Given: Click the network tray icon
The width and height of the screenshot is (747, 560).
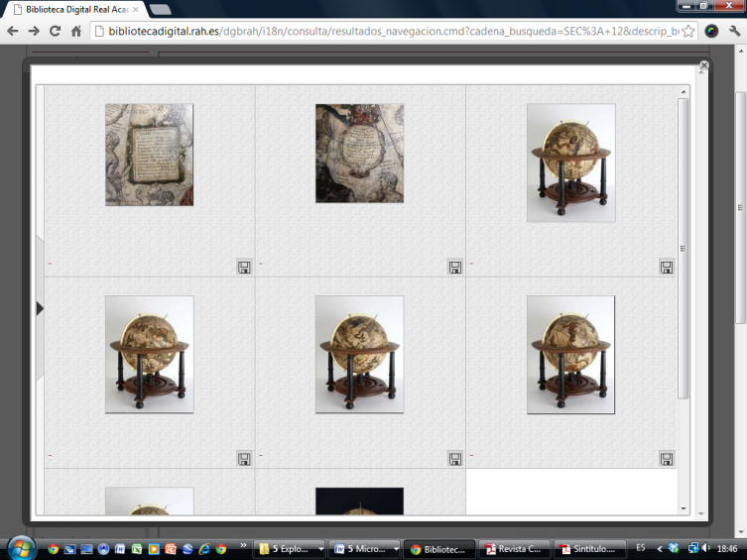Looking at the screenshot, I should click(692, 548).
